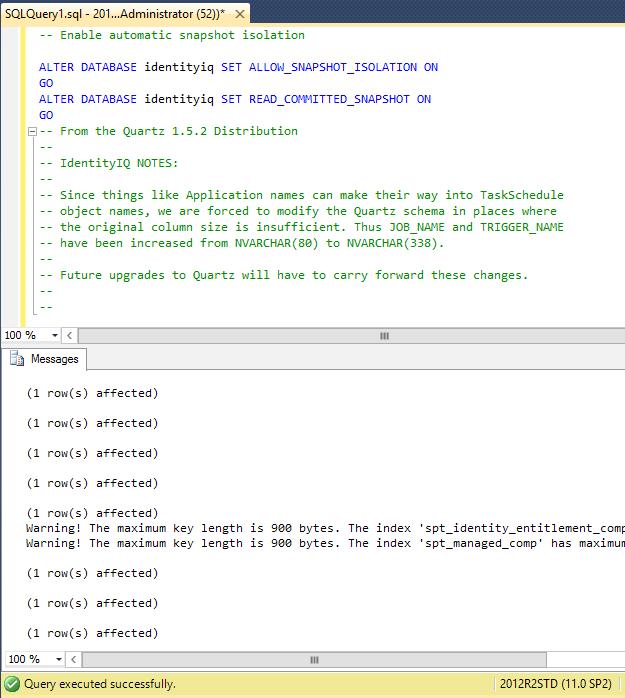
Task: Click the 'the original column size' comment line
Action: tap(301, 227)
